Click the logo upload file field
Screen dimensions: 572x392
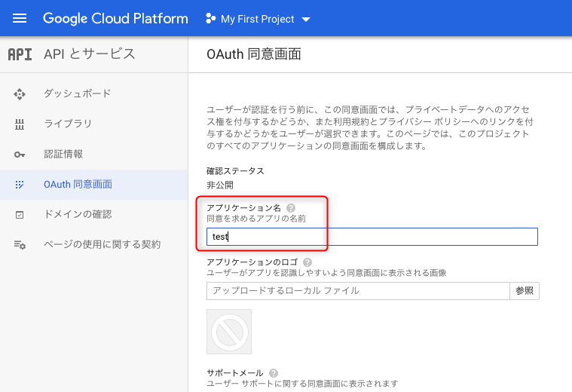pos(359,291)
